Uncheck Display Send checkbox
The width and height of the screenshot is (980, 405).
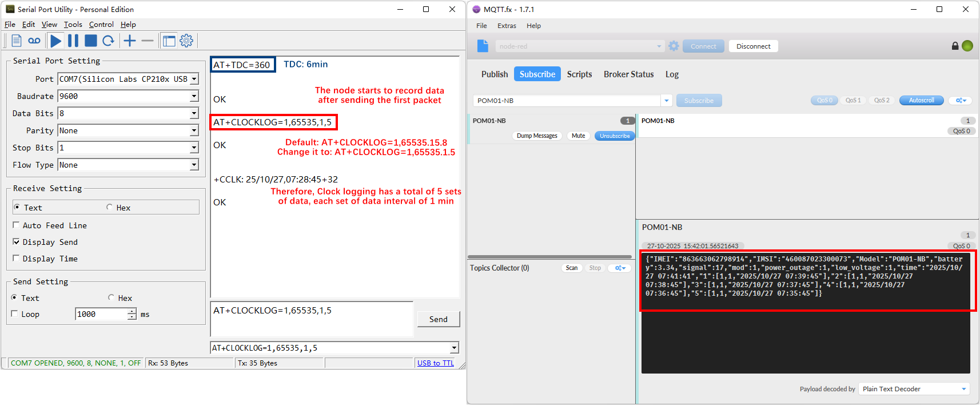(x=16, y=241)
